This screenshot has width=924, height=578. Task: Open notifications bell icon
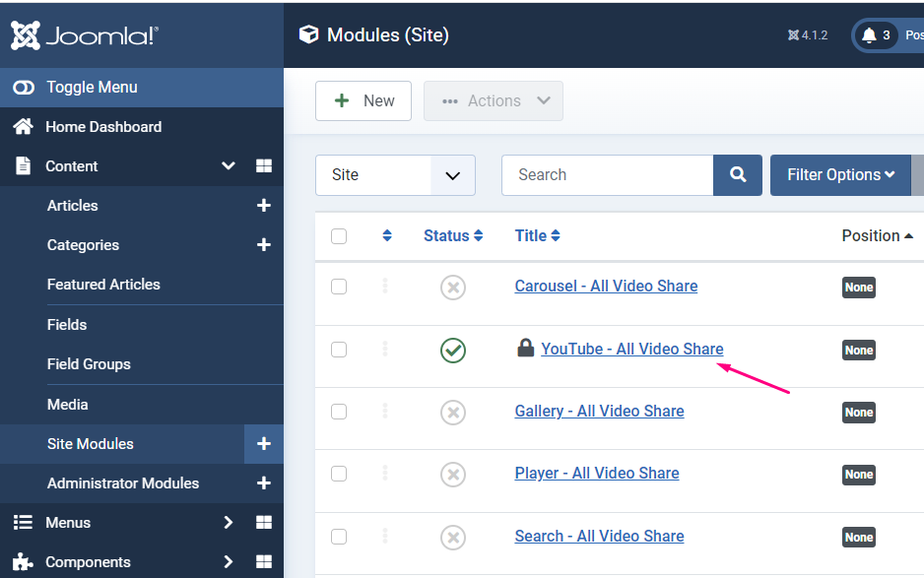point(869,35)
